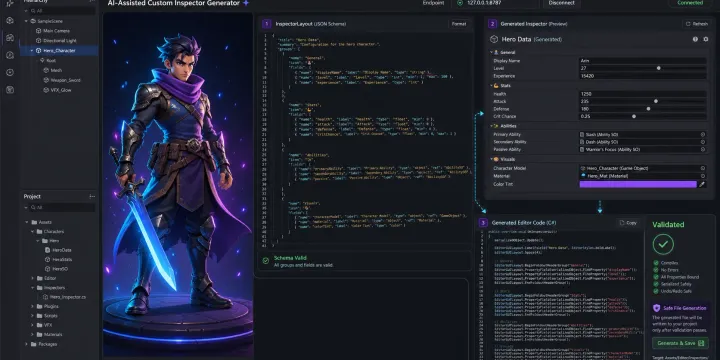The height and width of the screenshot is (360, 720).
Task: Collapse the Abilities foldout group
Action: pos(491,126)
